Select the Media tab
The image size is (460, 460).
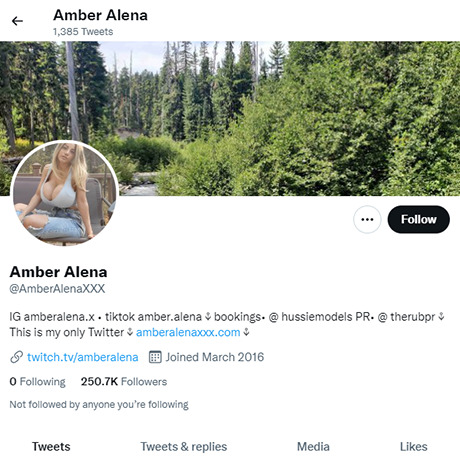[313, 447]
